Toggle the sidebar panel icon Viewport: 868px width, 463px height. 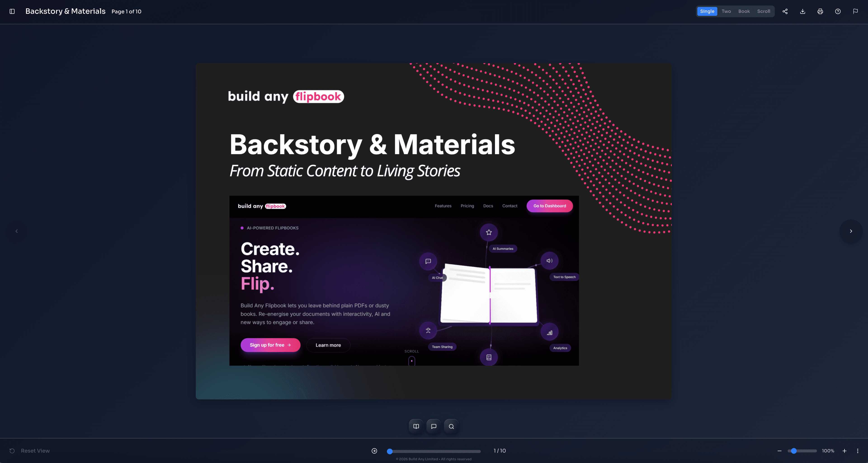click(x=12, y=12)
